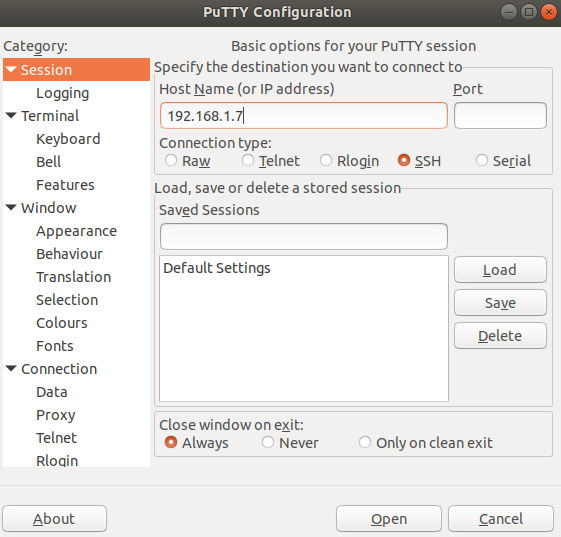Image resolution: width=561 pixels, height=537 pixels.
Task: Open Features settings
Action: [65, 185]
